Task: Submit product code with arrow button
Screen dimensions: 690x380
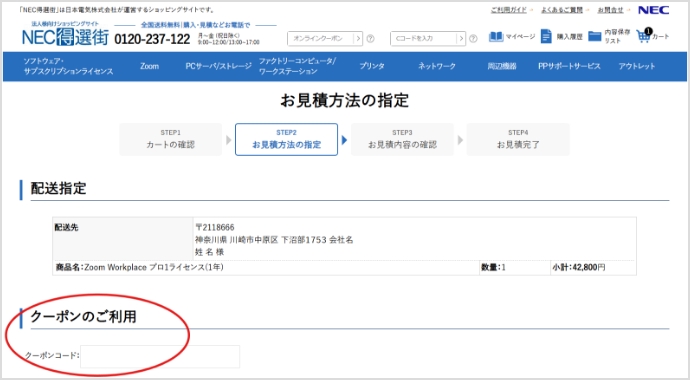Action: click(461, 39)
